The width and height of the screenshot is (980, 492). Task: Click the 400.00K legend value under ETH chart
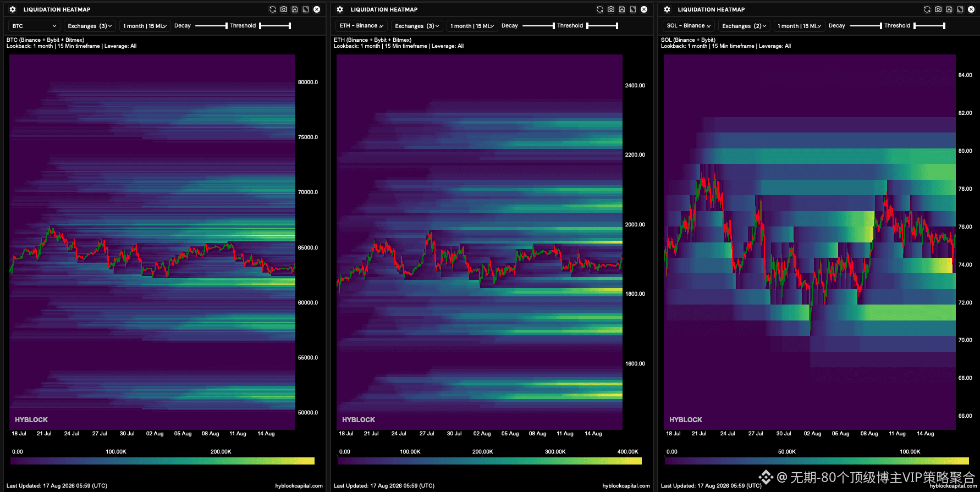[627, 452]
